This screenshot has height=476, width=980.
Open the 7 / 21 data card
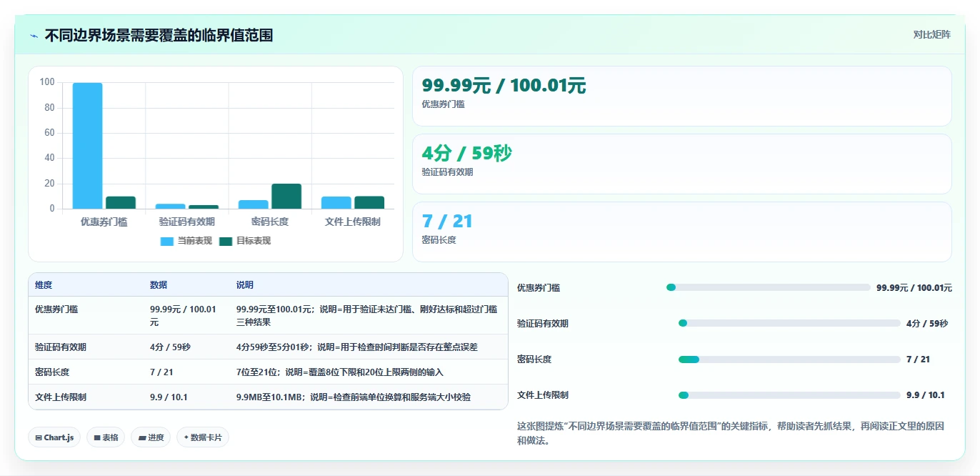coord(682,232)
